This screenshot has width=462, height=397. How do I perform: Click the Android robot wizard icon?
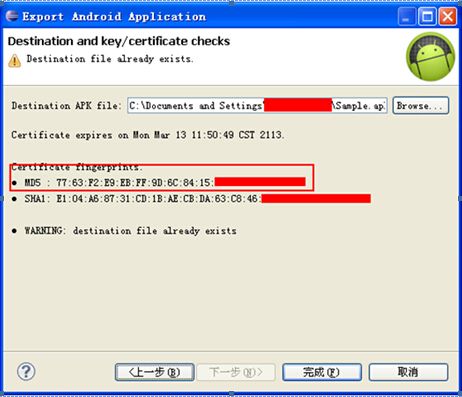(430, 56)
